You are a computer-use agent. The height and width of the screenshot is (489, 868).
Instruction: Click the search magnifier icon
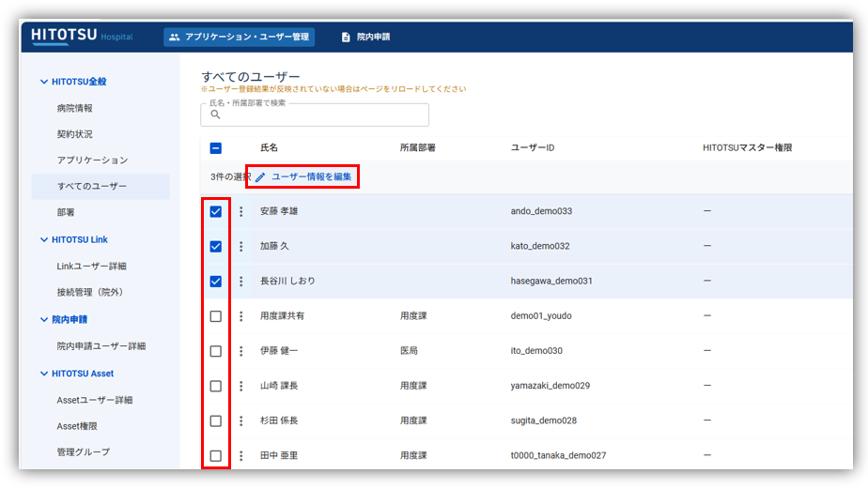[215, 115]
